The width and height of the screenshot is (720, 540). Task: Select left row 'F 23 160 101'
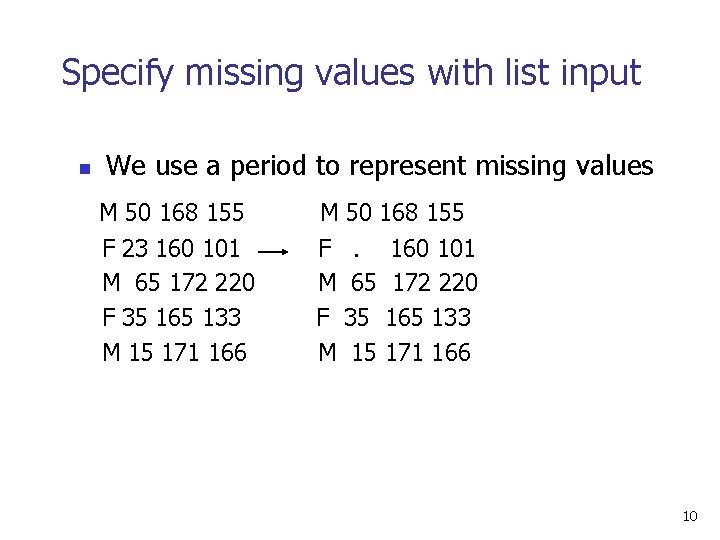coord(171,248)
